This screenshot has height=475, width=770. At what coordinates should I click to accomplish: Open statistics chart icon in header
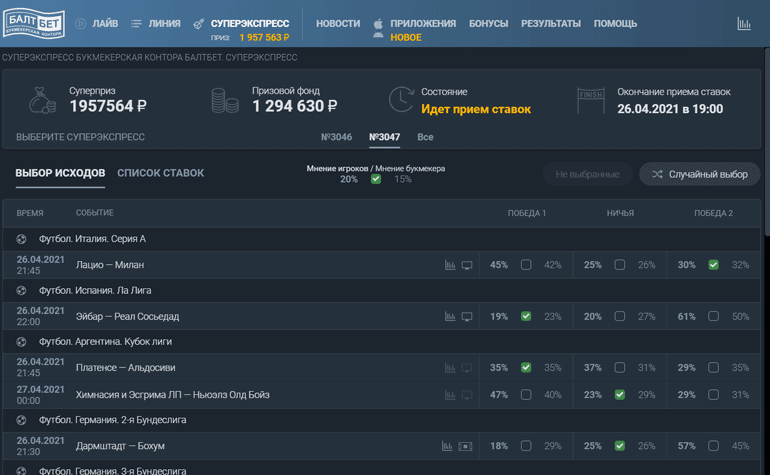pos(744,23)
